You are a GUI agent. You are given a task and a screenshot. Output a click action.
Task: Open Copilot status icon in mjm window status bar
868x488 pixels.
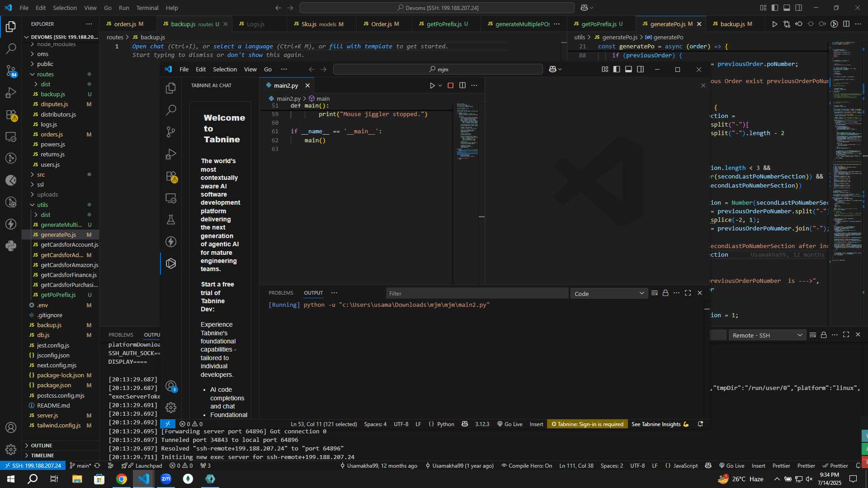click(465, 424)
